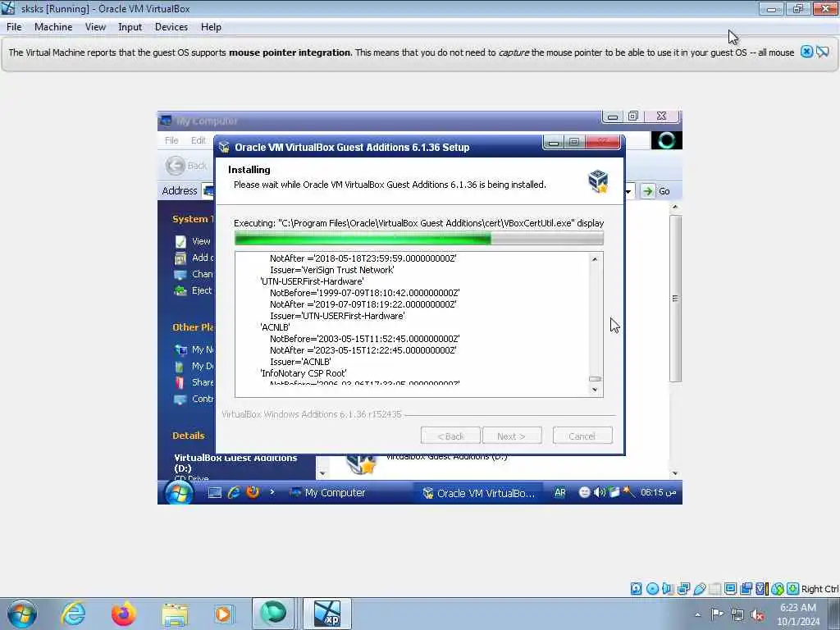The width and height of the screenshot is (840, 630).
Task: Click the keyboard capture arrow status icon
Action: coord(793,589)
